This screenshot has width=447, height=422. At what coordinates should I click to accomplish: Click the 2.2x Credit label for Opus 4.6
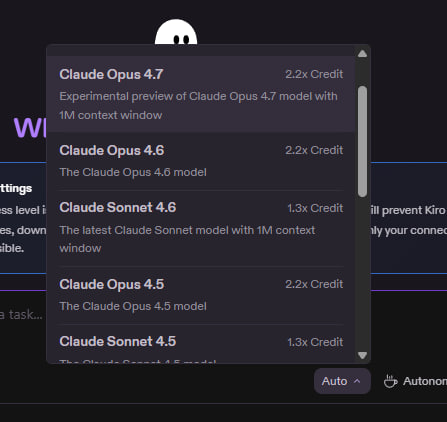(314, 150)
